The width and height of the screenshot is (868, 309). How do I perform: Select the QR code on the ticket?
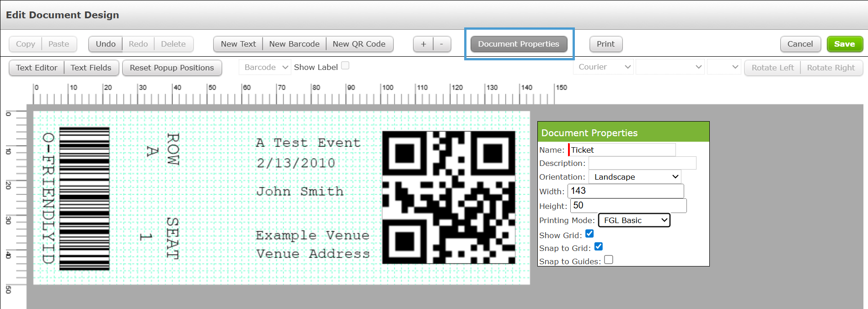tap(449, 197)
